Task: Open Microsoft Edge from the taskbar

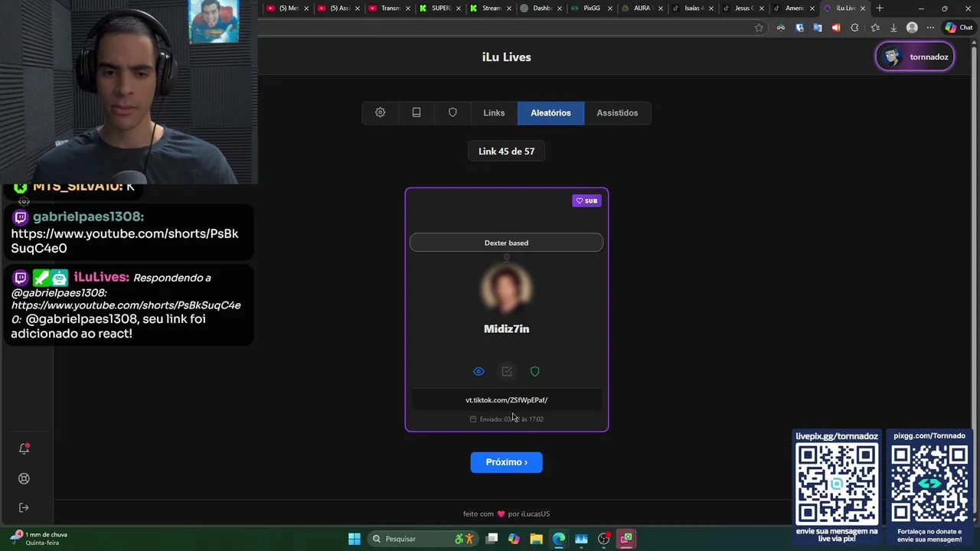Action: (x=559, y=539)
